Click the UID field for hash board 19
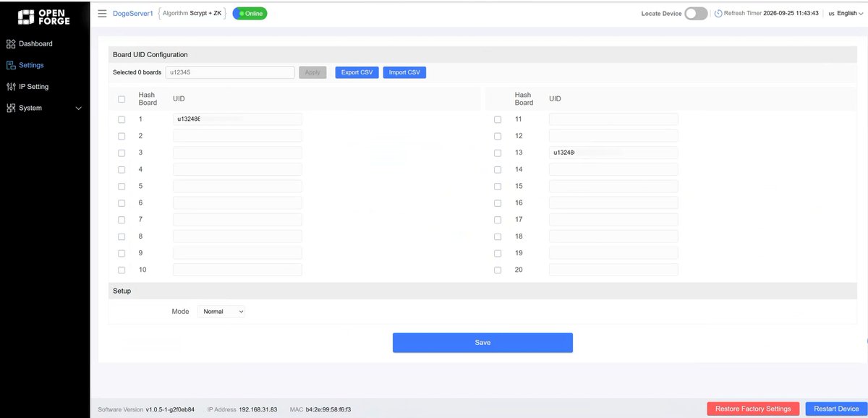Viewport: 868px width, 418px height. coord(613,253)
